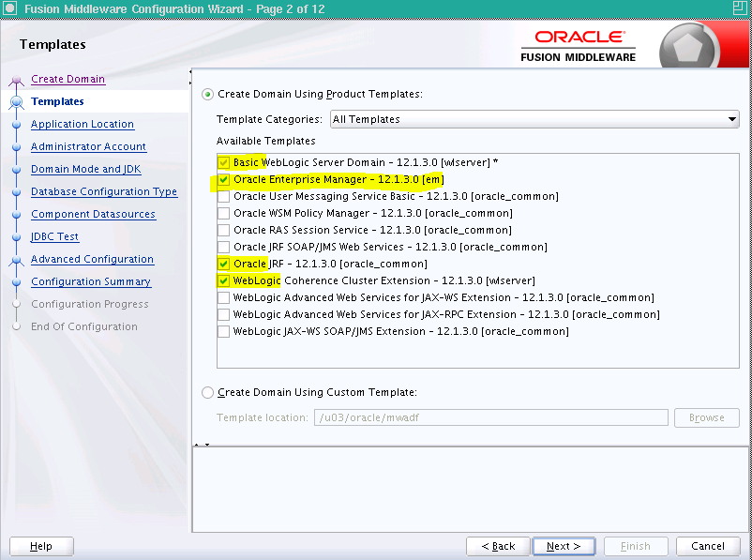Click the empty message log pane

[x=470, y=490]
